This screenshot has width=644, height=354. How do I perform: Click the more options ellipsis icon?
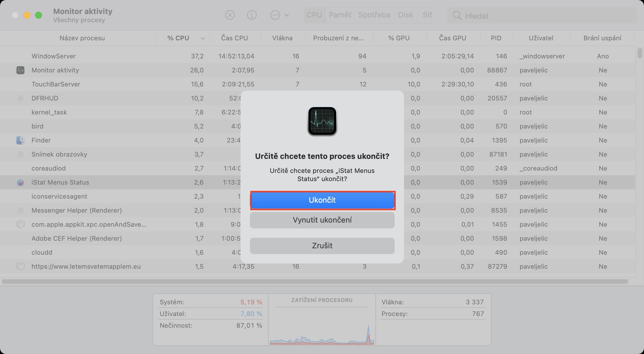pyautogui.click(x=275, y=15)
